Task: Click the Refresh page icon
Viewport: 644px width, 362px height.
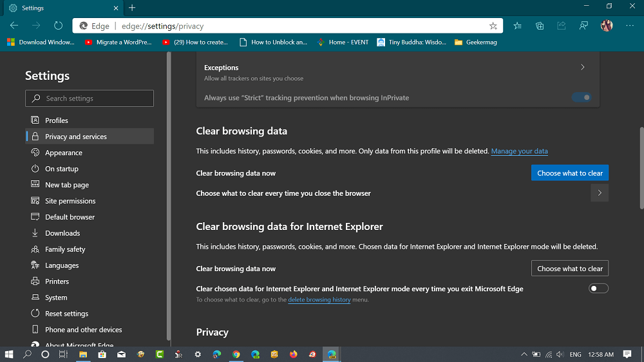Action: click(x=58, y=26)
